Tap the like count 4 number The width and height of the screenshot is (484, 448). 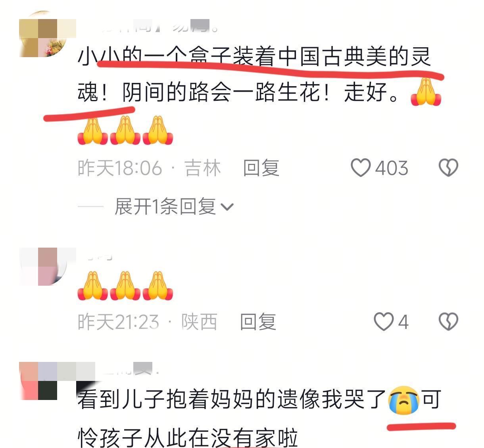click(x=403, y=322)
